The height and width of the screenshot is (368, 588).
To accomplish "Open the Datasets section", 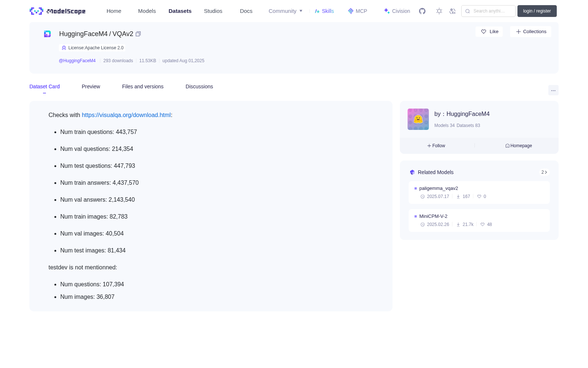I will [180, 11].
